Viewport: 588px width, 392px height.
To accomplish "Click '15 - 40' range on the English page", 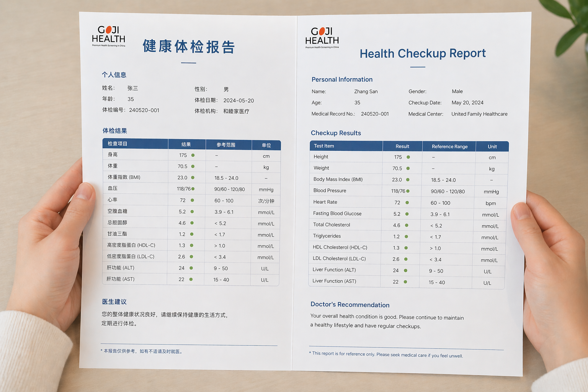I will coord(437,283).
